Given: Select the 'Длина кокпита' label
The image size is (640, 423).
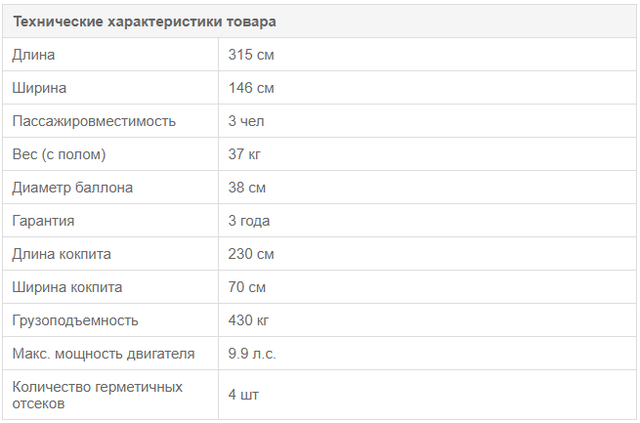Looking at the screenshot, I should (62, 254).
